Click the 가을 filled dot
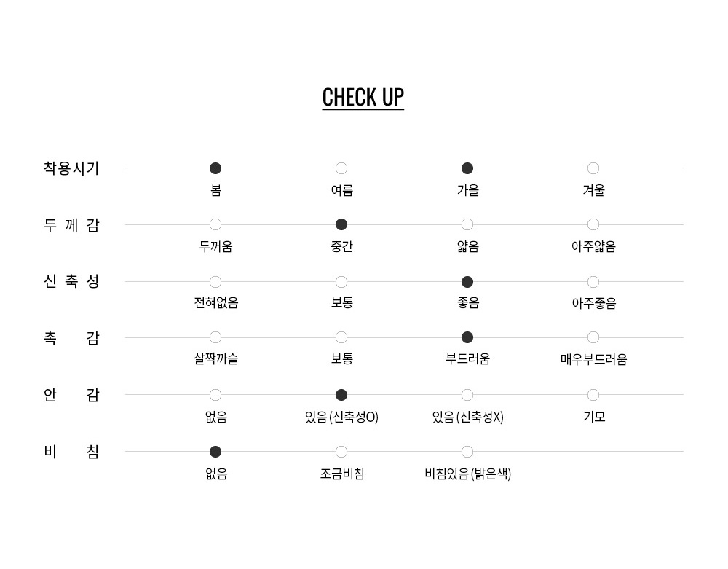Image resolution: width=728 pixels, height=569 pixels. pos(467,168)
